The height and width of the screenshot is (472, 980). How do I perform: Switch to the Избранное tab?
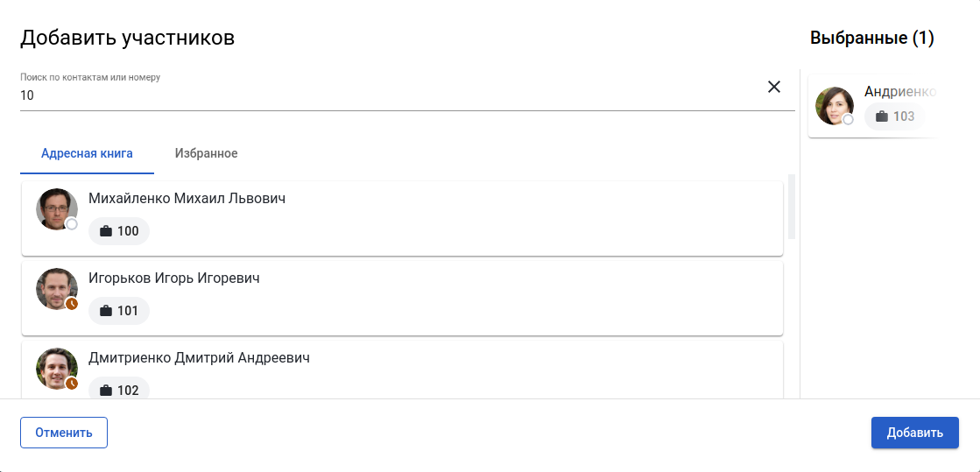pyautogui.click(x=206, y=153)
